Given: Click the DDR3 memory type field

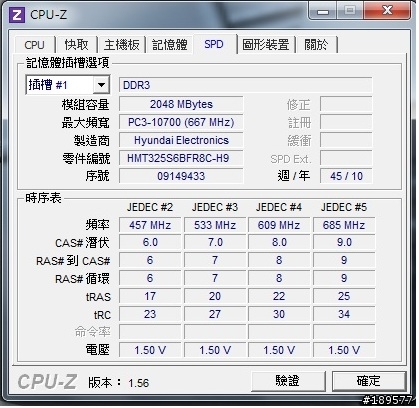Looking at the screenshot, I should [x=245, y=85].
